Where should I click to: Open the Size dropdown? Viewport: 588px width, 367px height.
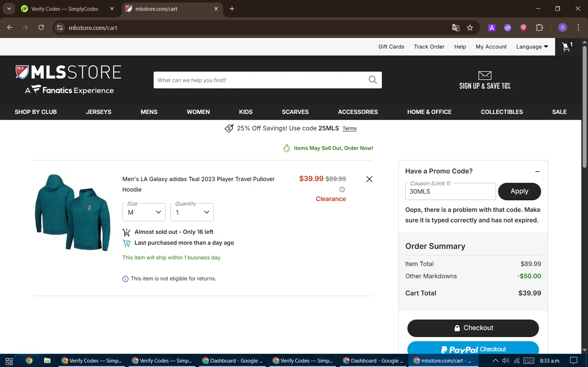pos(144,212)
